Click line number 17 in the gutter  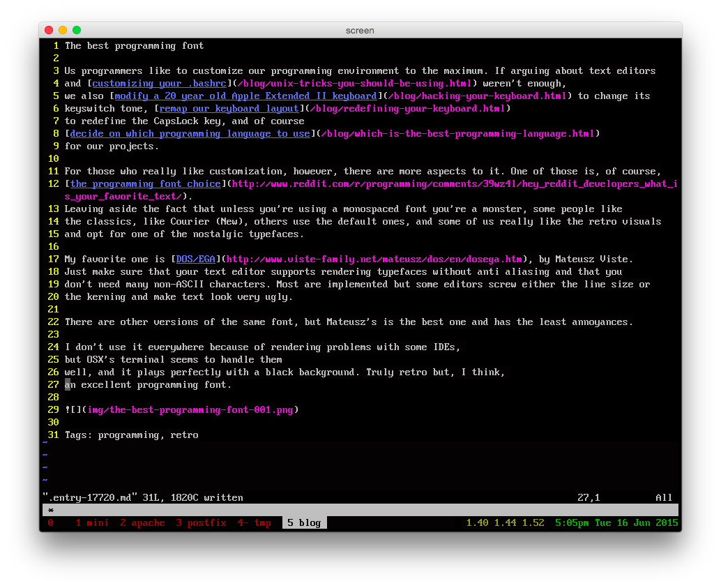(x=53, y=259)
